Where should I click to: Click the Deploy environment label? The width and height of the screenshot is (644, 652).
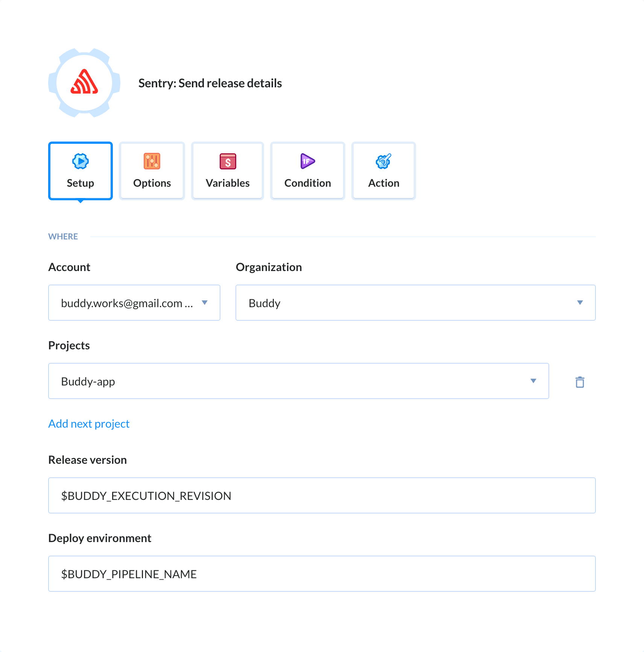(100, 538)
